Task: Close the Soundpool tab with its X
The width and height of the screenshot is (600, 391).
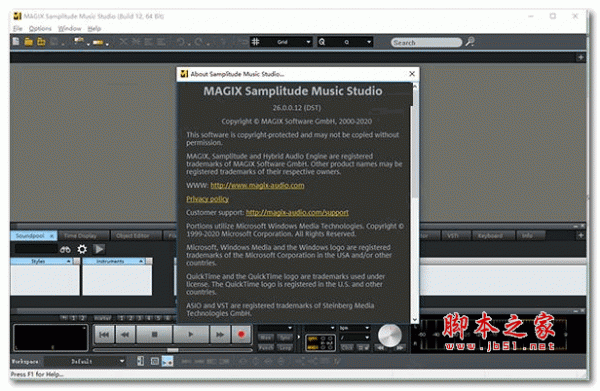Action: coord(52,236)
